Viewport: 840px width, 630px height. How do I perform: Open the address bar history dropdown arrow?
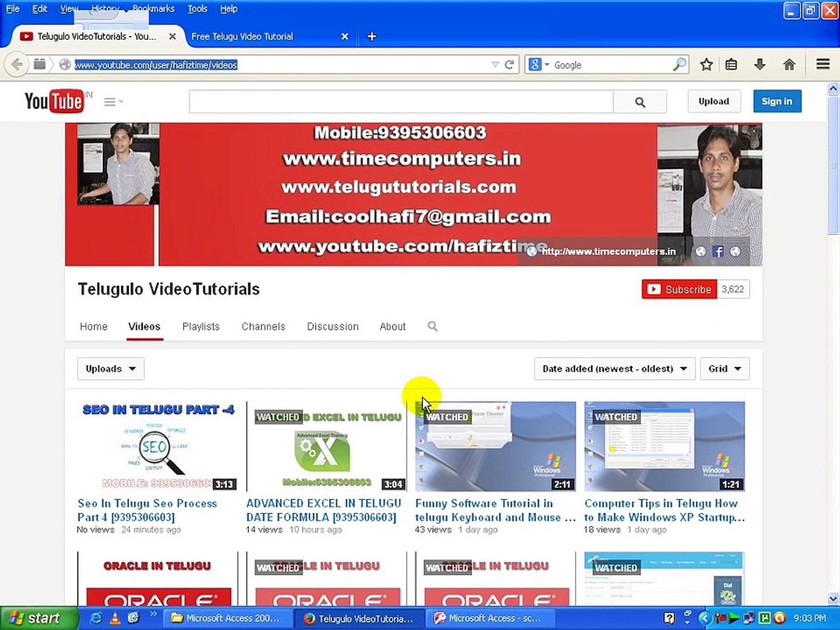495,65
